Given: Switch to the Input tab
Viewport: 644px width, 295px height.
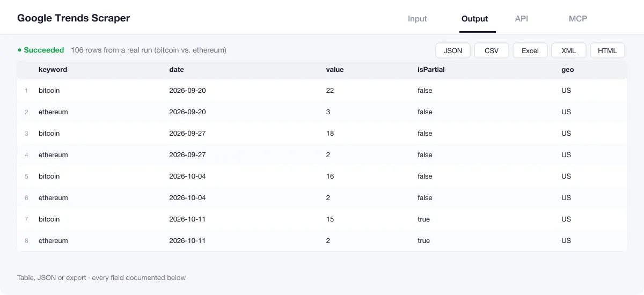Looking at the screenshot, I should [417, 19].
